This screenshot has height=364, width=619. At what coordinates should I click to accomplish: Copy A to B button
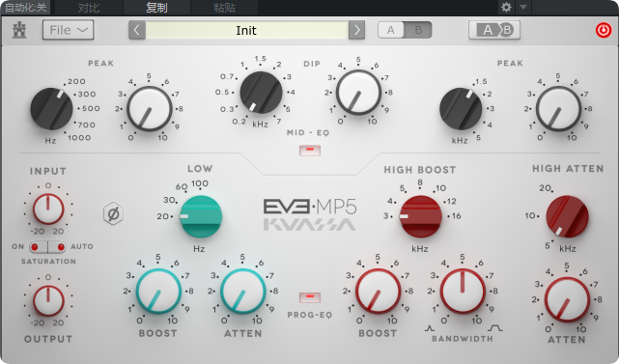[494, 30]
